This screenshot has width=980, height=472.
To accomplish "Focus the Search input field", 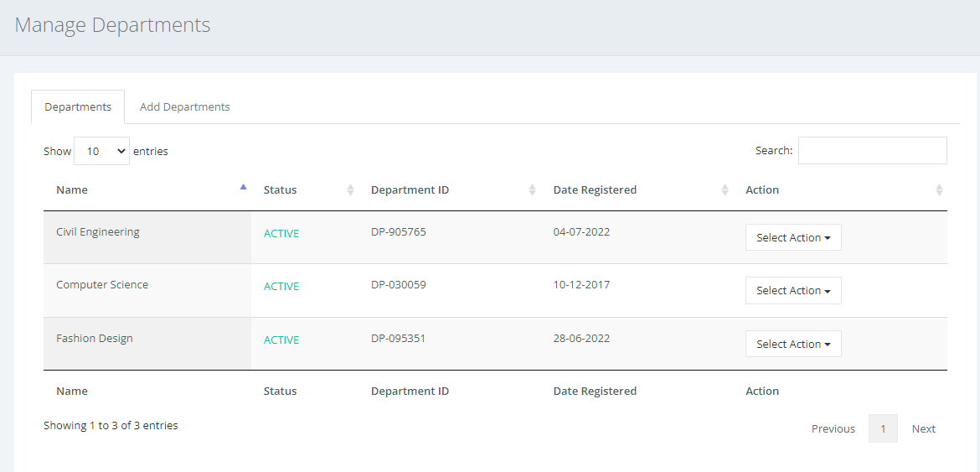I will pos(873,151).
